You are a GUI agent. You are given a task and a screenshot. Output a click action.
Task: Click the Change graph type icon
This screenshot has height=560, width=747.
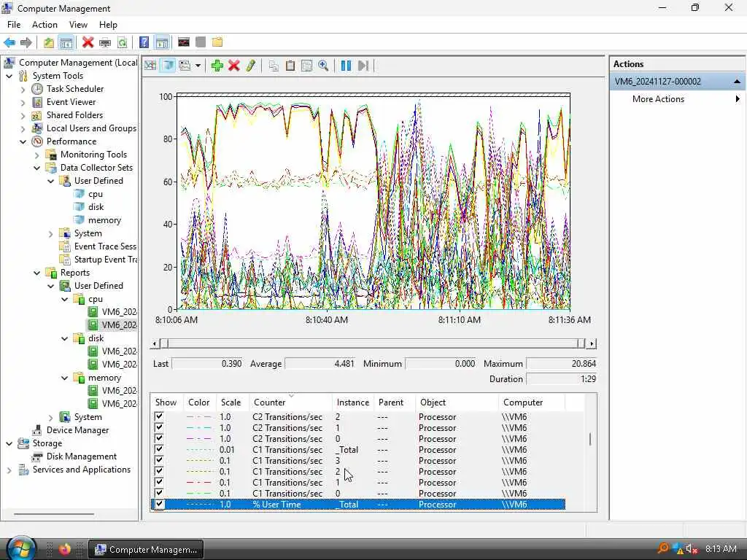[185, 65]
